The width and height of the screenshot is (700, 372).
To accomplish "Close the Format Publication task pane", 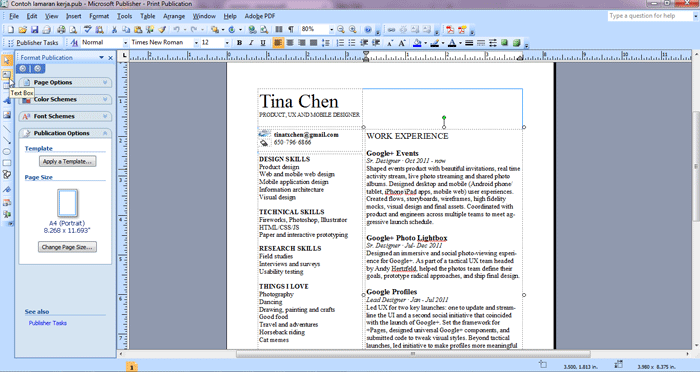I will pyautogui.click(x=111, y=58).
